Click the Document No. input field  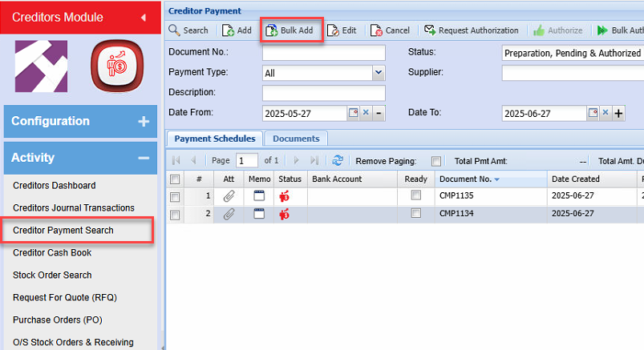(323, 53)
